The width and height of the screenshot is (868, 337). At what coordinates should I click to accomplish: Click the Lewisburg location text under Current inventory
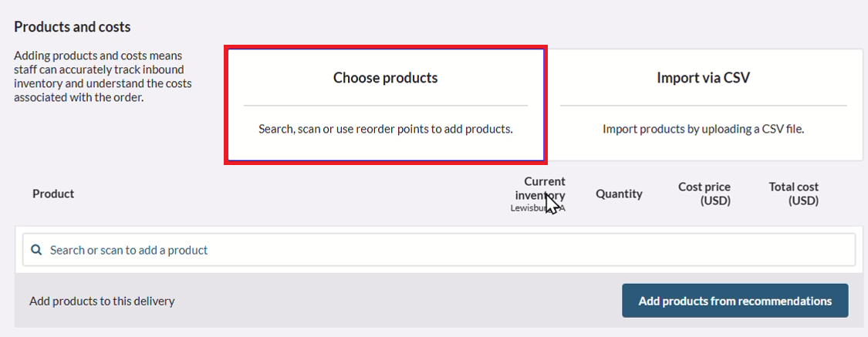pos(538,208)
